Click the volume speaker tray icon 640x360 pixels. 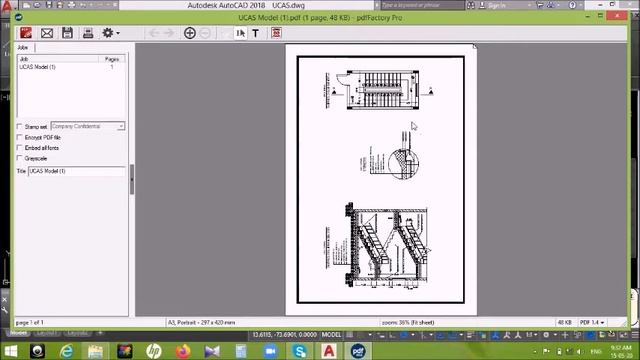point(579,351)
